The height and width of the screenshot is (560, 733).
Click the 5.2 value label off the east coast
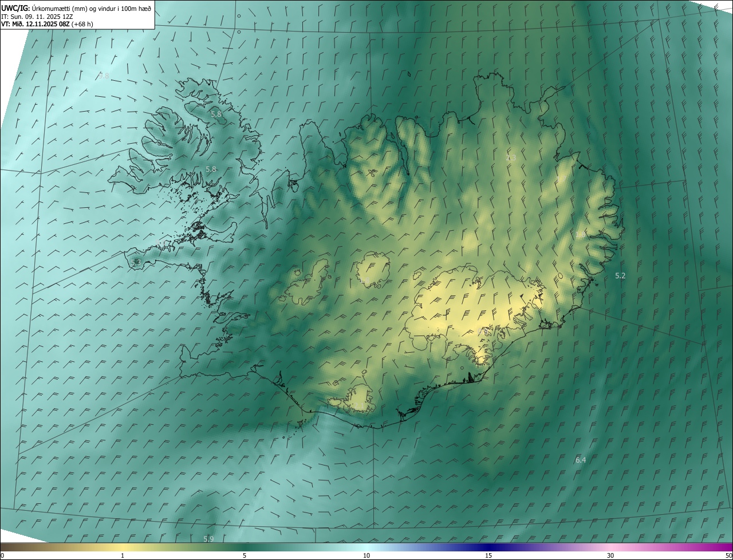point(620,275)
